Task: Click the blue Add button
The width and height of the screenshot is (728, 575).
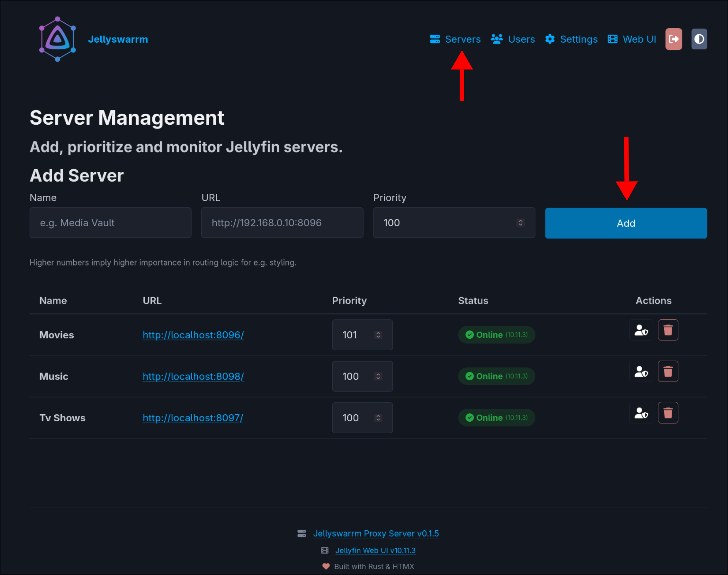Action: 626,223
